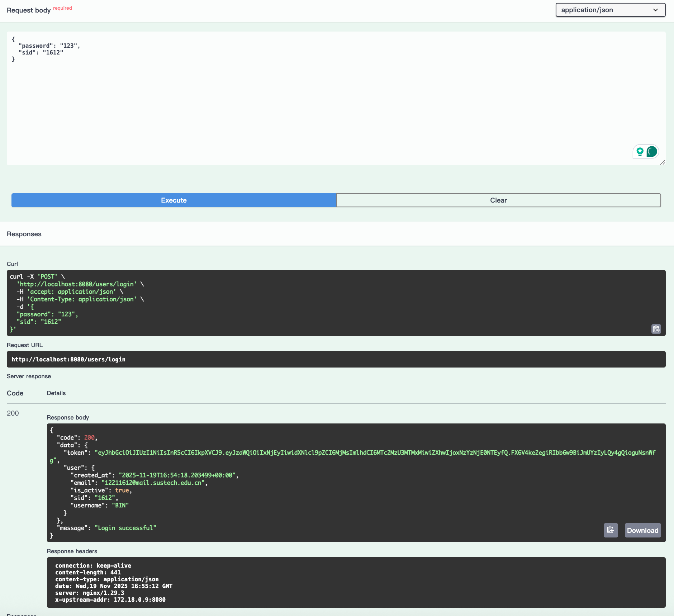This screenshot has width=674, height=616.
Task: Click the content-length: 441 header line
Action: tap(88, 572)
